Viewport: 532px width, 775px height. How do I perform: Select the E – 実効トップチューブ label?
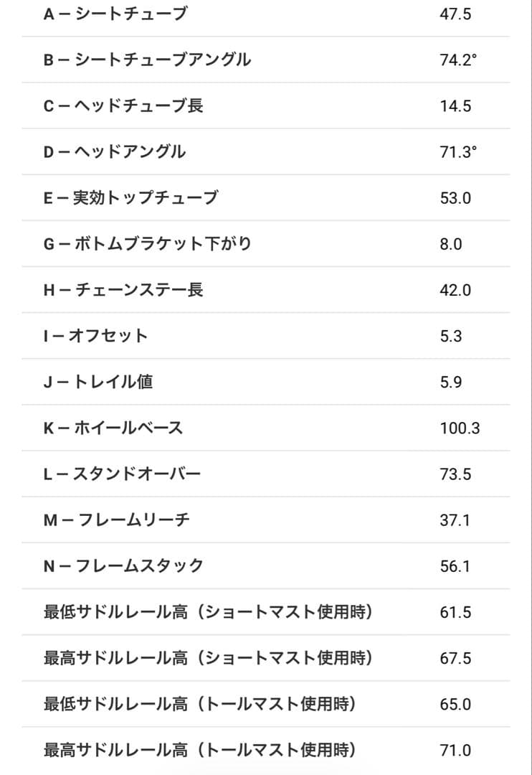(130, 197)
